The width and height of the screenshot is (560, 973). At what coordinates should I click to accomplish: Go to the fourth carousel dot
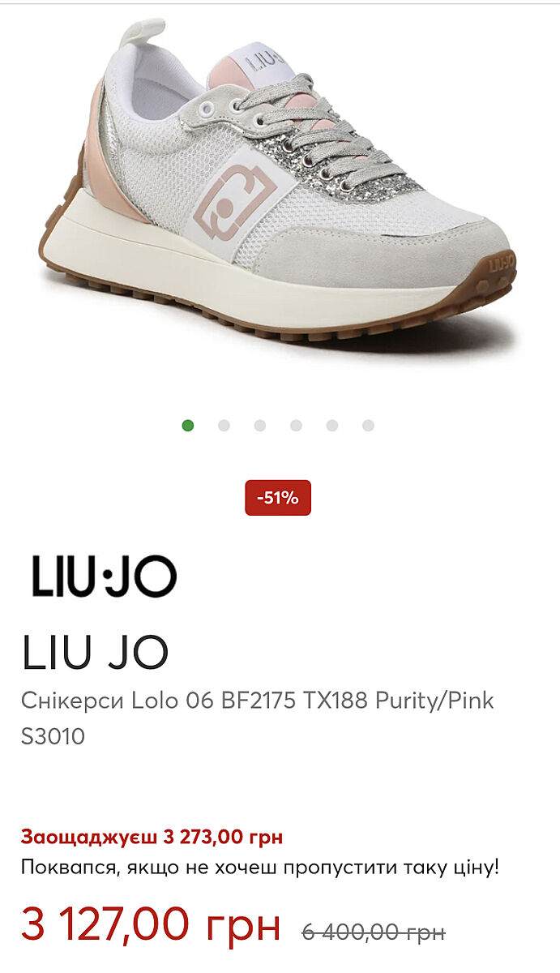296,426
